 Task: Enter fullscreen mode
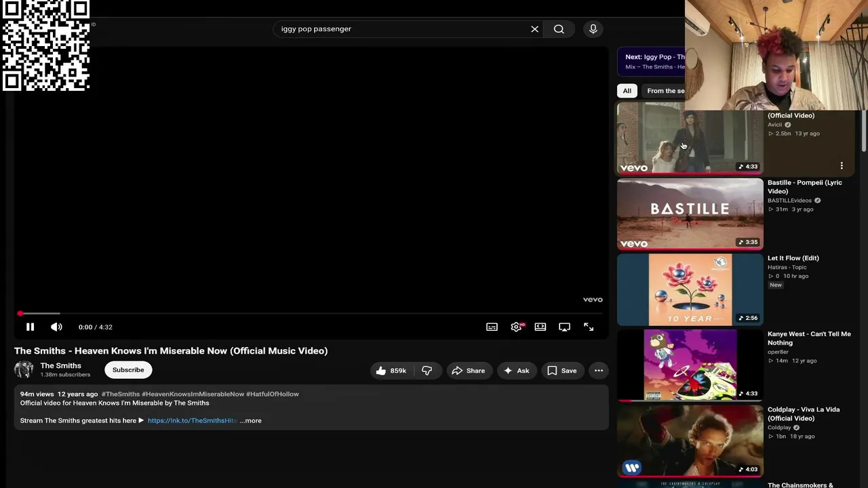pos(589,327)
